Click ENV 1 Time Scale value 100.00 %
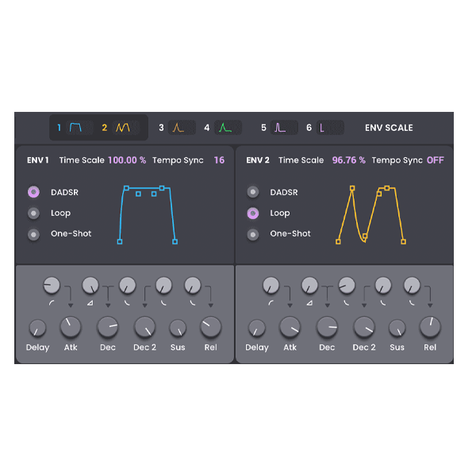 click(127, 160)
